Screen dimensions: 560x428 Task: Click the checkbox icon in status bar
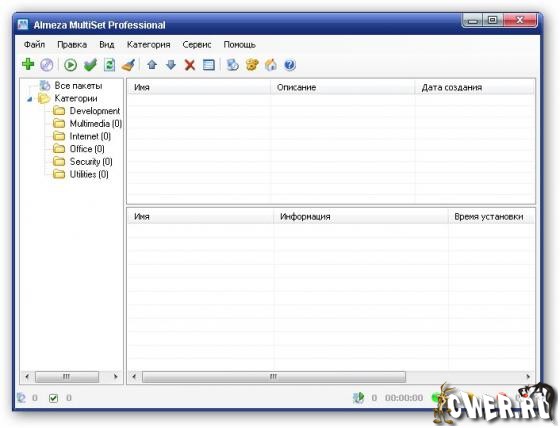click(53, 398)
